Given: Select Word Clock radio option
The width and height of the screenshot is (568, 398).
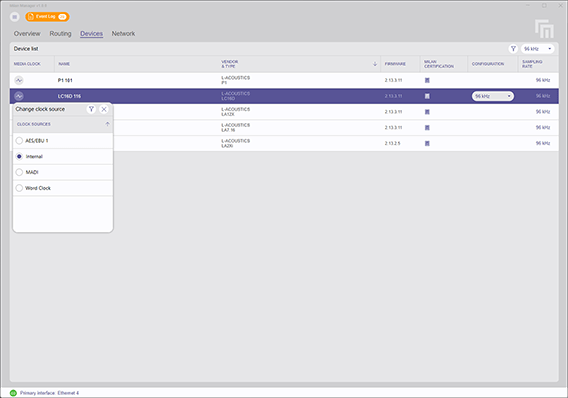Looking at the screenshot, I should tap(19, 188).
